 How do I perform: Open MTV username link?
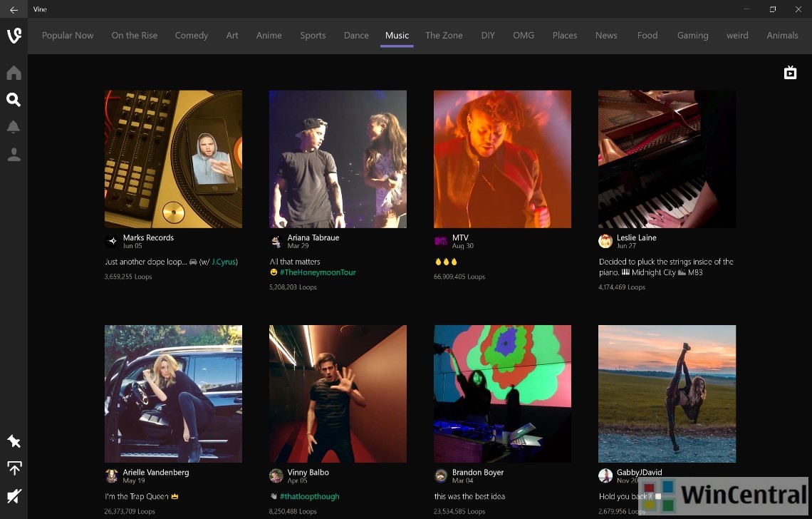[x=460, y=237]
